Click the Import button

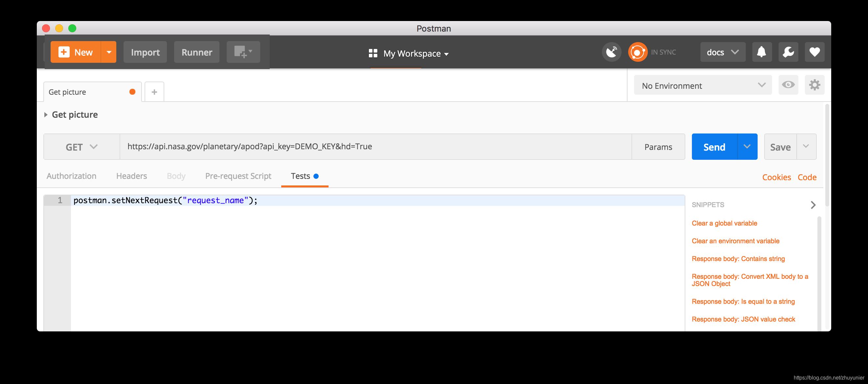pyautogui.click(x=145, y=52)
